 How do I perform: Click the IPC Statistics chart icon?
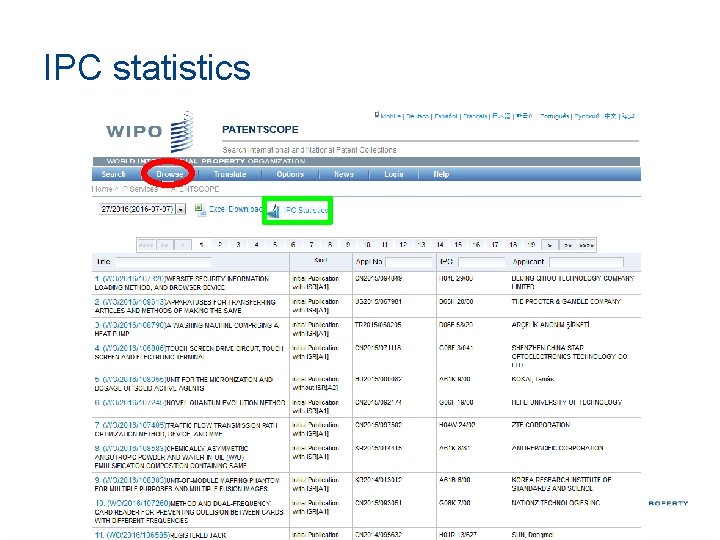274,211
